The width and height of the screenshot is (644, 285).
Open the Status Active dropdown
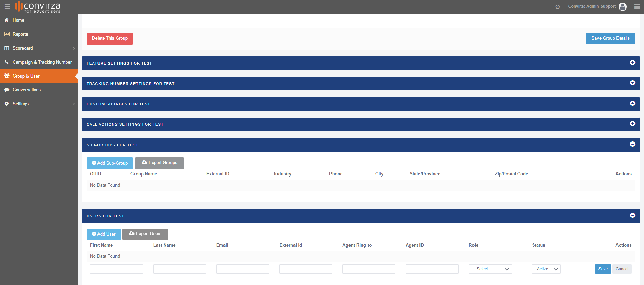click(546, 269)
